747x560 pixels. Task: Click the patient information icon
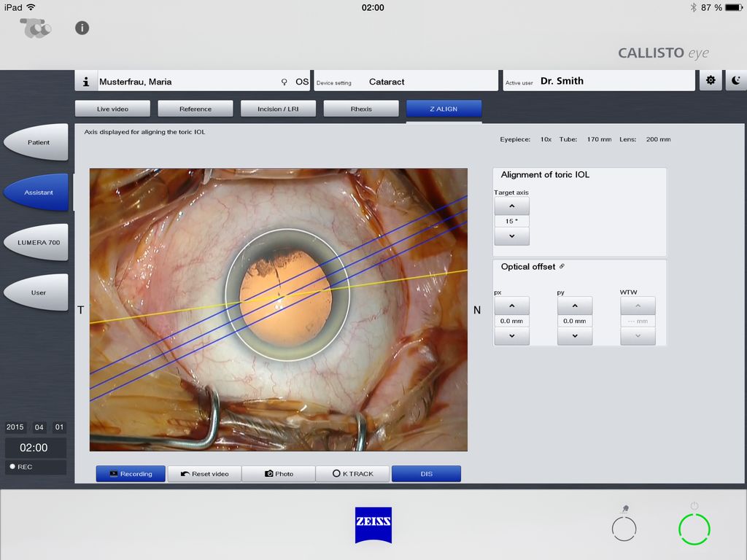click(x=85, y=81)
